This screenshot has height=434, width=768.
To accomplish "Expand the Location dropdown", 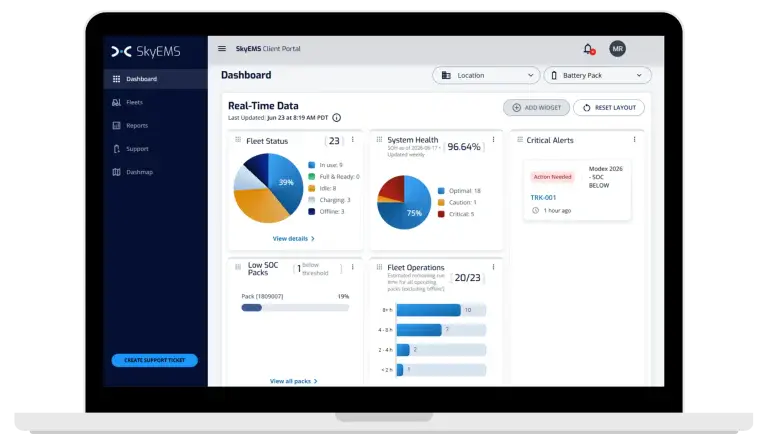I will [486, 75].
